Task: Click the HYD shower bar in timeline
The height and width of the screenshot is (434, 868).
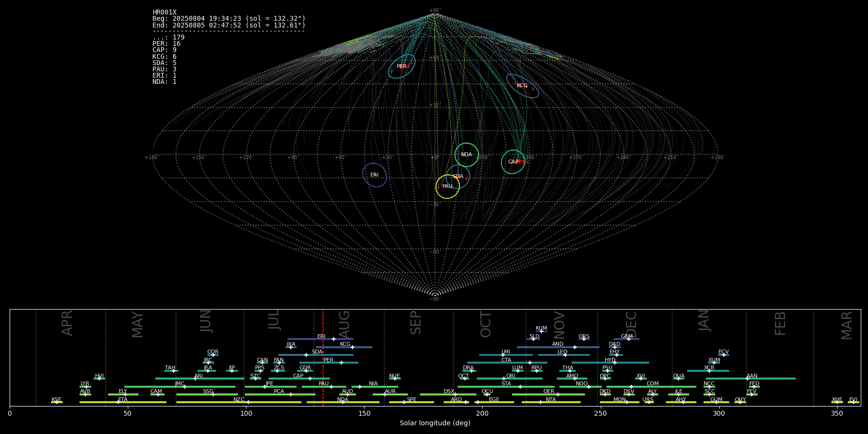Action: (610, 363)
